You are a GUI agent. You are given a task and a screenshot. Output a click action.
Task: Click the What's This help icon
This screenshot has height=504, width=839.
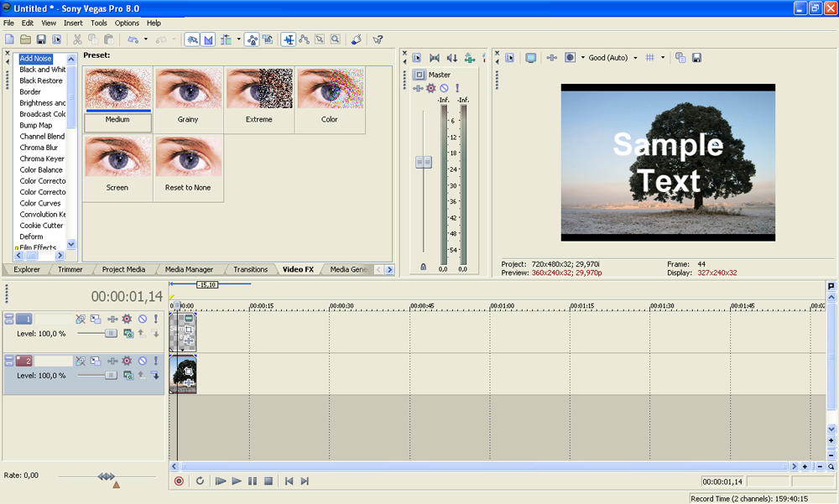click(x=378, y=39)
